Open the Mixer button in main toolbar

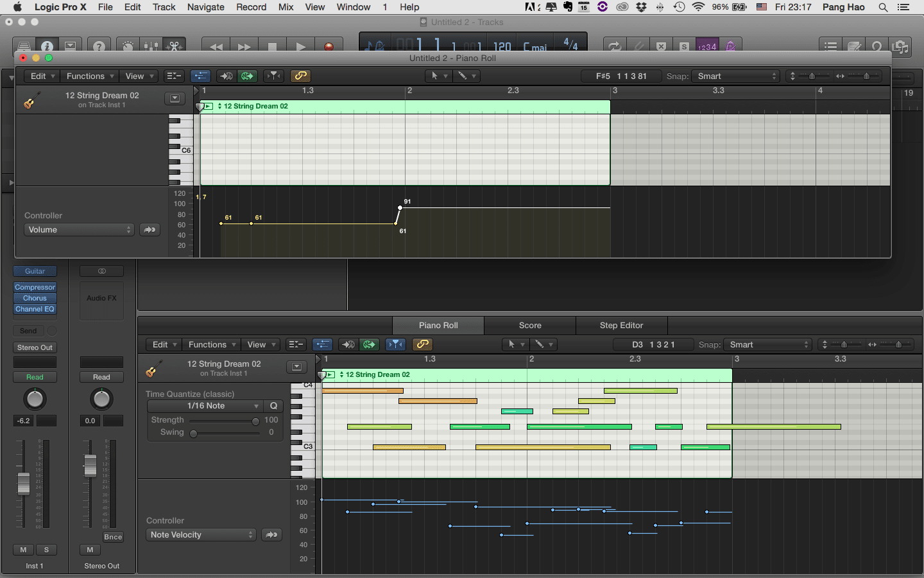pyautogui.click(x=151, y=46)
